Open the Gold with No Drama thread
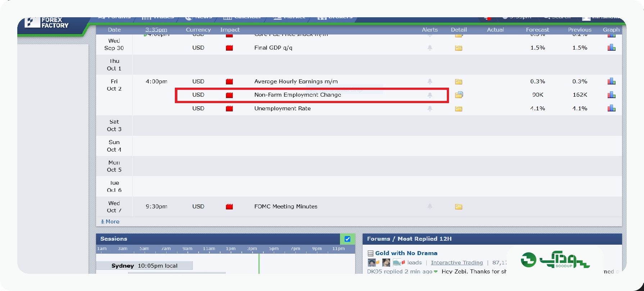 click(x=406, y=253)
